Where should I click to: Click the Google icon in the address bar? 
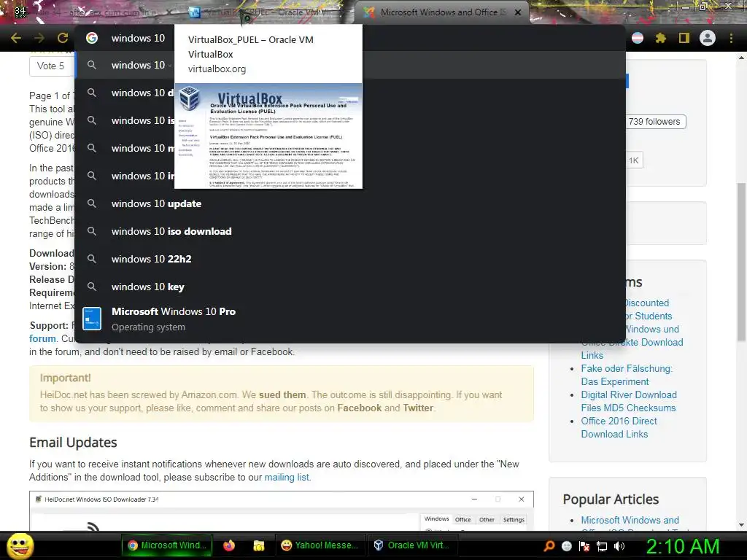(x=92, y=38)
